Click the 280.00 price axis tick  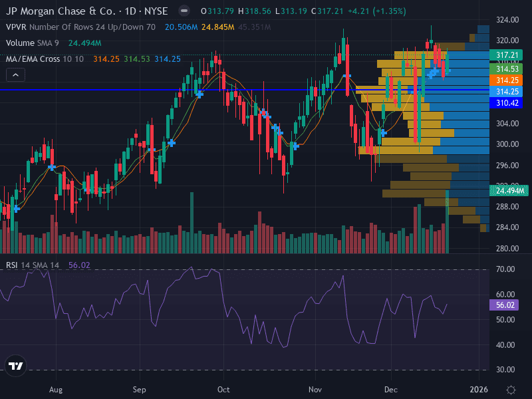[x=507, y=248]
